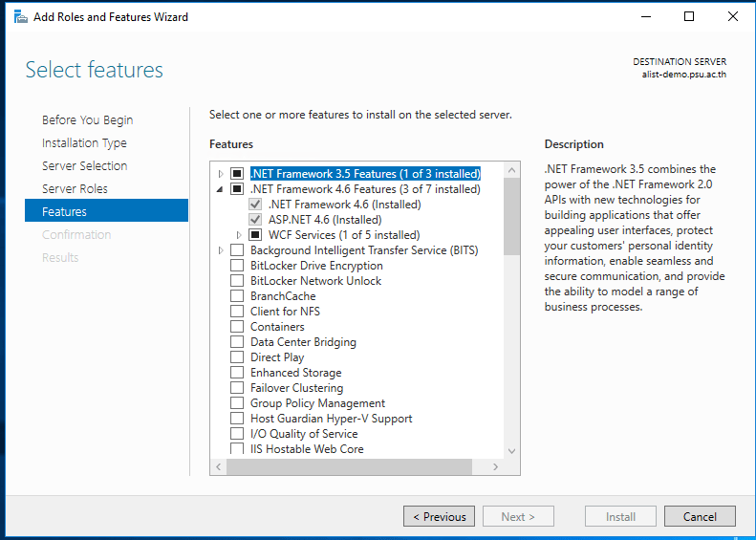
Task: Open the Installation Type step
Action: point(84,143)
